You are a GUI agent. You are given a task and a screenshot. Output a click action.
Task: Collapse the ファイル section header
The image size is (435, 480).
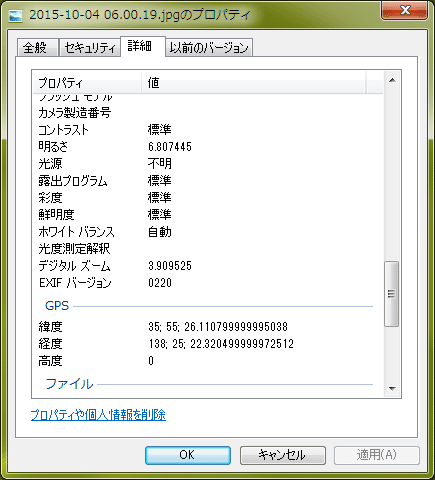[x=69, y=384]
